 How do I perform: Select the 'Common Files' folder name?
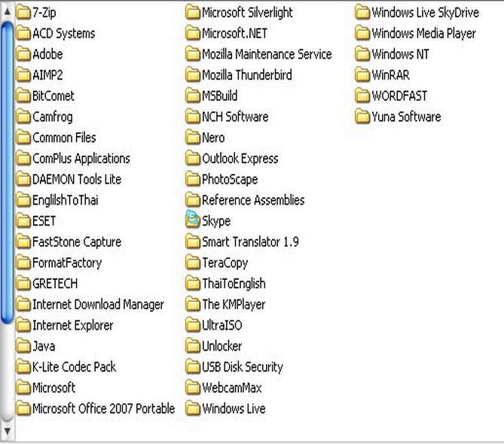pyautogui.click(x=64, y=138)
